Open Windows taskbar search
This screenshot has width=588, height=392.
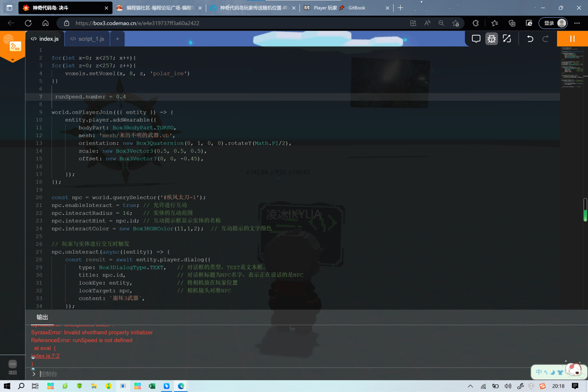pos(21,386)
